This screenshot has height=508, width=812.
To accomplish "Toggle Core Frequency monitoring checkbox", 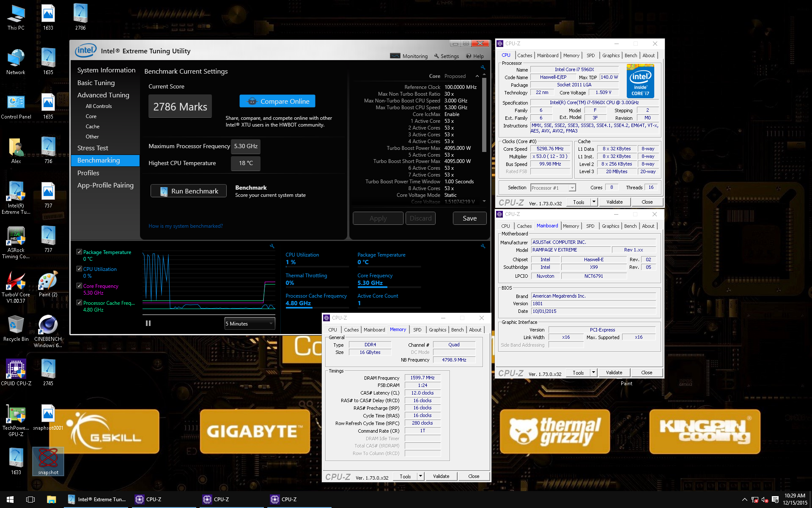I will click(79, 286).
